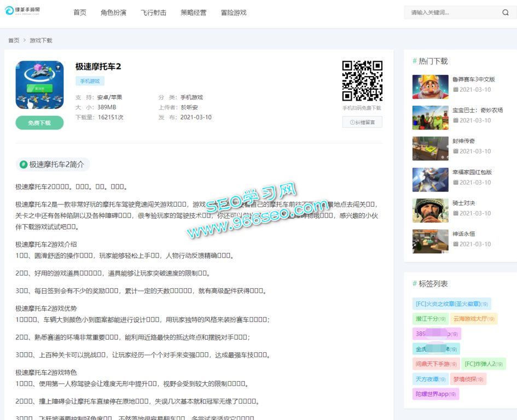
Task: Click the 手机游戏 tag under the title
Action: pos(90,81)
